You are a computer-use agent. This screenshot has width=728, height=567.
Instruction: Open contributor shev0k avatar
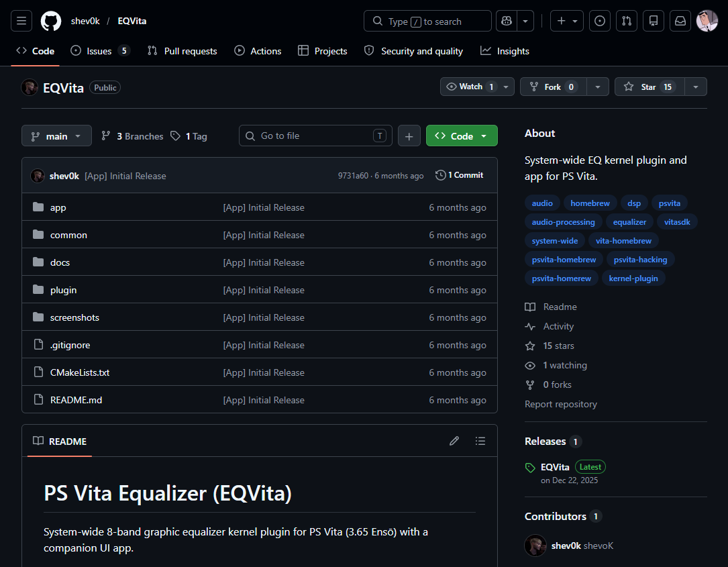pyautogui.click(x=535, y=546)
